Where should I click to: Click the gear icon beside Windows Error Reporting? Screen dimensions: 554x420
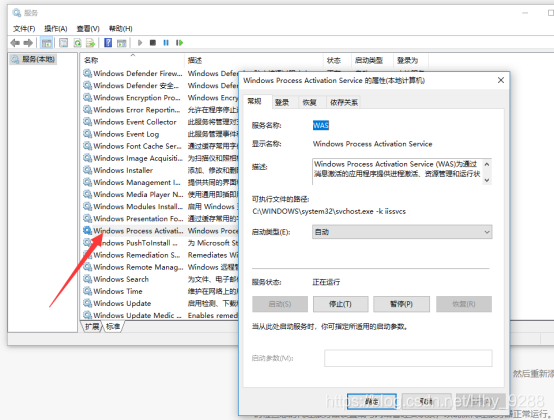(87, 110)
